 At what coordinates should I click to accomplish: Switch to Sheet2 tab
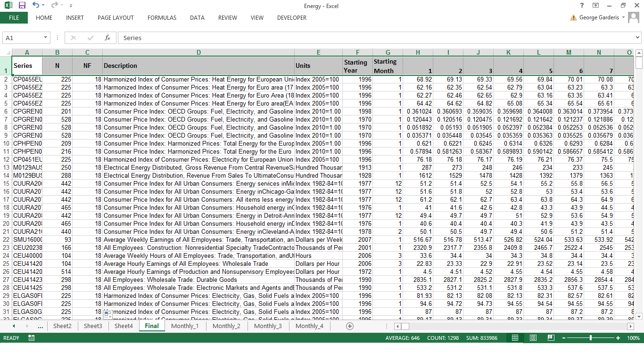62,326
